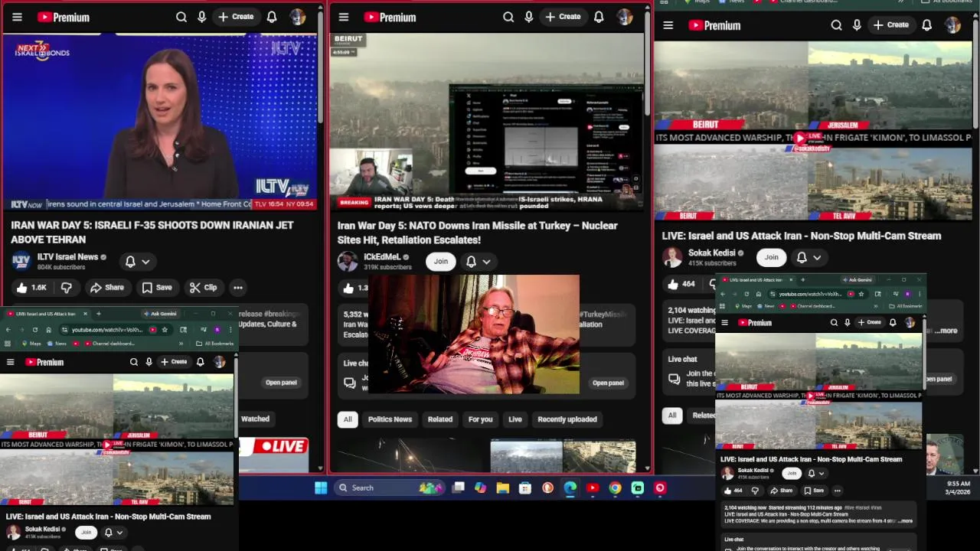
Task: Open notifications bell in ILTV window header
Action: pyautogui.click(x=272, y=17)
